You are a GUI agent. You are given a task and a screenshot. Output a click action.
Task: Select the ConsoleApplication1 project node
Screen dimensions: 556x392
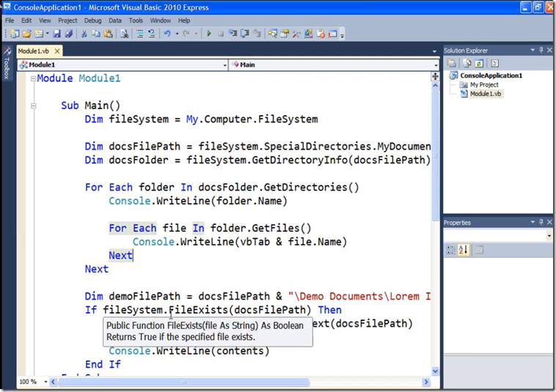[491, 75]
